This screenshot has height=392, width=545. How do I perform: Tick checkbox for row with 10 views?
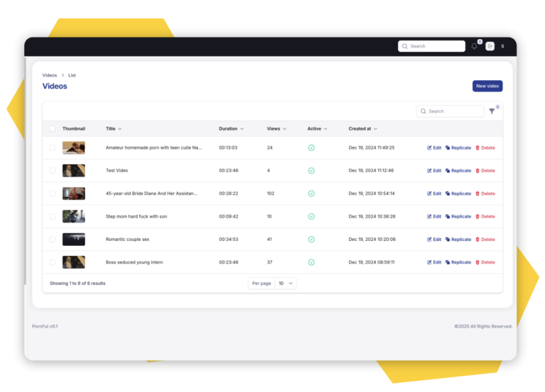click(53, 216)
